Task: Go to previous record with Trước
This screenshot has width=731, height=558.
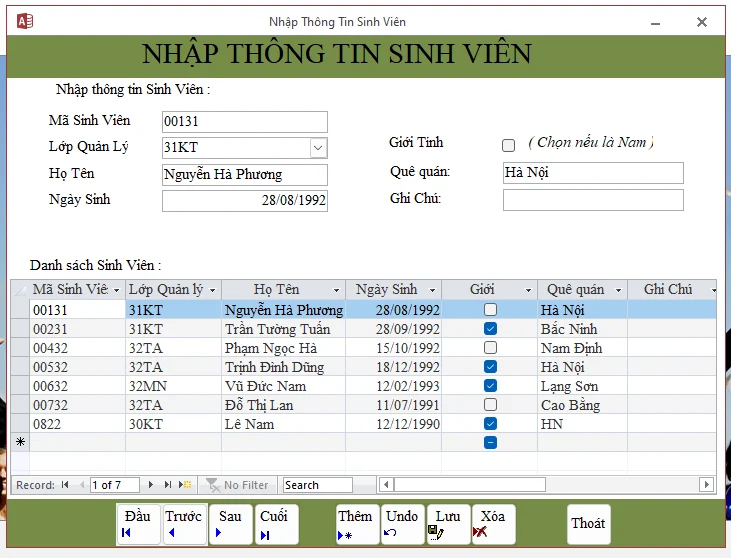Action: pyautogui.click(x=184, y=524)
